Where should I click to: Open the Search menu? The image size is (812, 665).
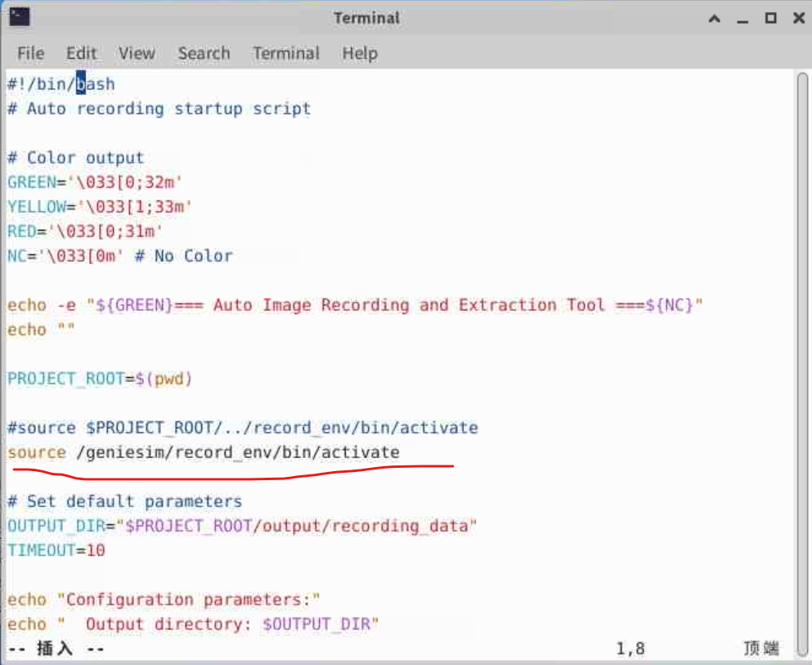click(x=204, y=53)
